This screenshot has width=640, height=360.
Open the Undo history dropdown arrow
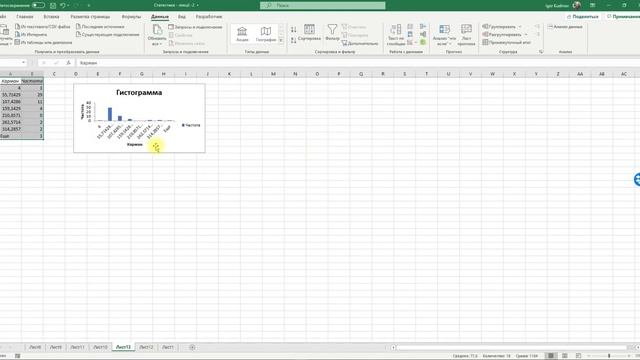tap(69, 5)
